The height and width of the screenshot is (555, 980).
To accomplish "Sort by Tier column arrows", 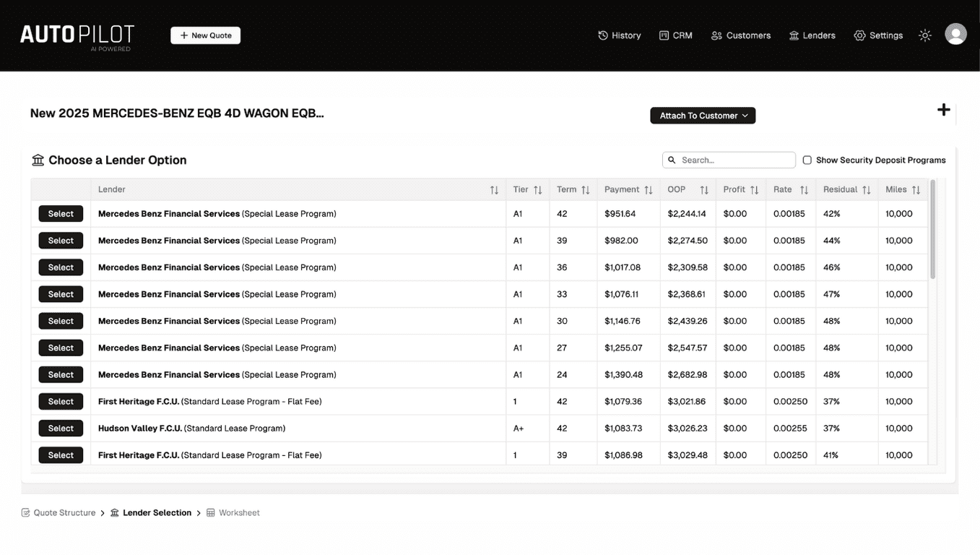I will [x=537, y=190].
